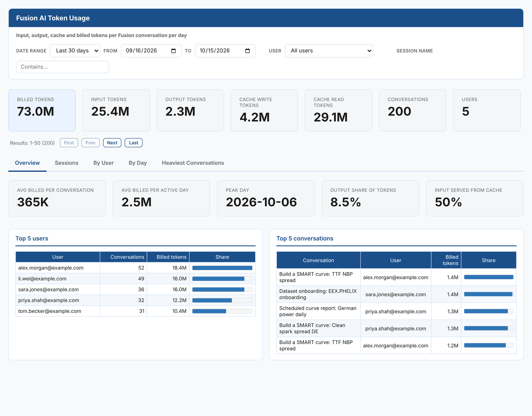Select the Users 5 card
This screenshot has height=416, width=532.
(x=487, y=110)
